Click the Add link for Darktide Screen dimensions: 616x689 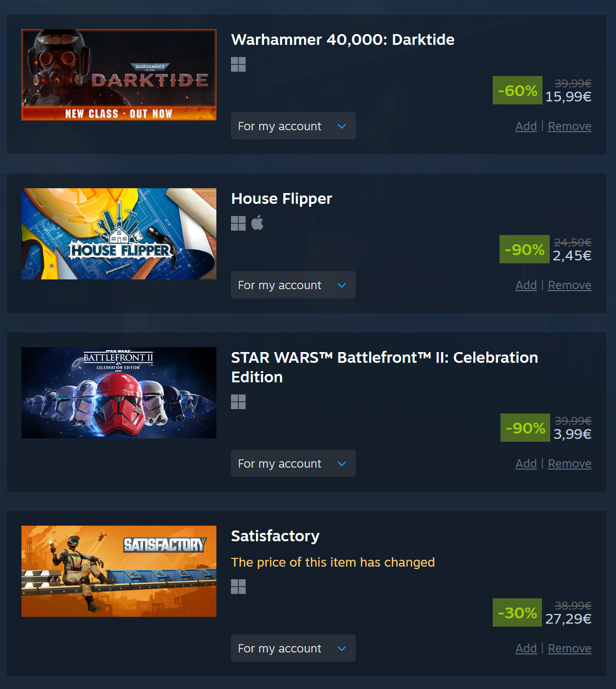pyautogui.click(x=526, y=126)
